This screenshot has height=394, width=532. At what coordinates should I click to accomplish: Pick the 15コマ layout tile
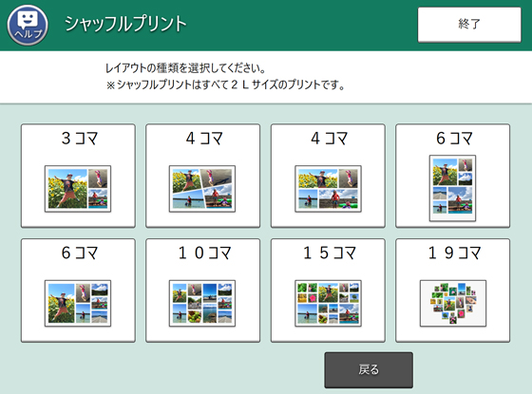point(328,291)
